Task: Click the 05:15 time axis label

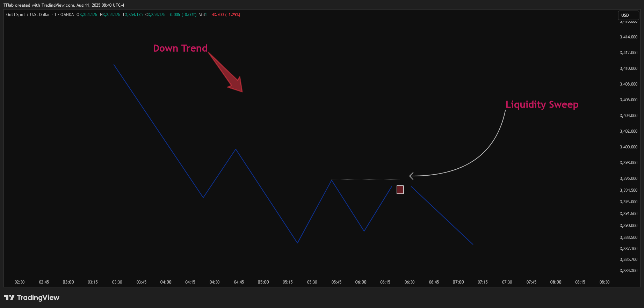Action: (288, 282)
